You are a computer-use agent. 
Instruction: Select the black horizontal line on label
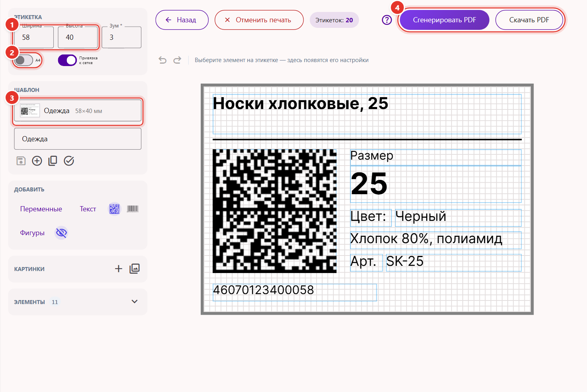click(367, 140)
